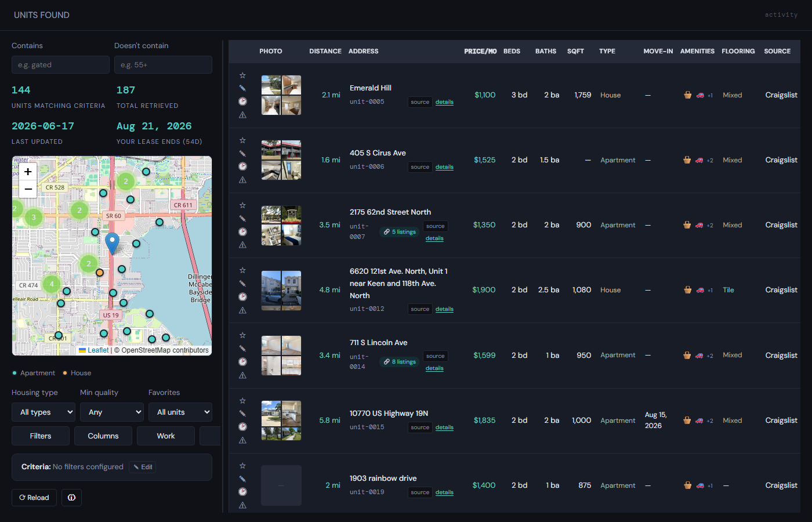
Task: Open the Columns panel
Action: coord(103,436)
